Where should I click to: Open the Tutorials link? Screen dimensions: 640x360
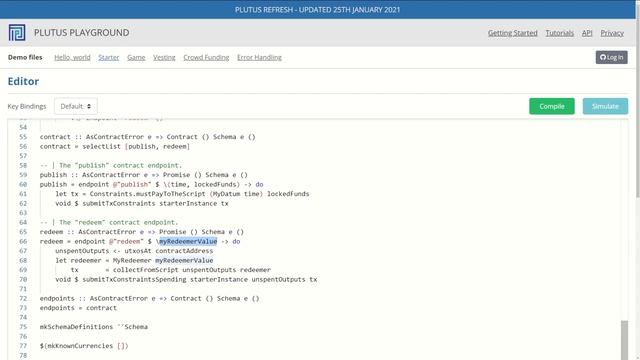pyautogui.click(x=559, y=33)
